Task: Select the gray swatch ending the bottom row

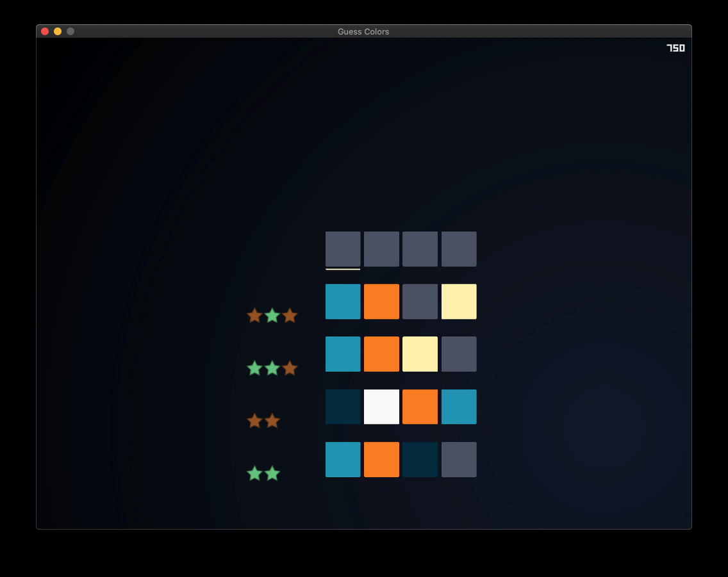Action: tap(459, 459)
